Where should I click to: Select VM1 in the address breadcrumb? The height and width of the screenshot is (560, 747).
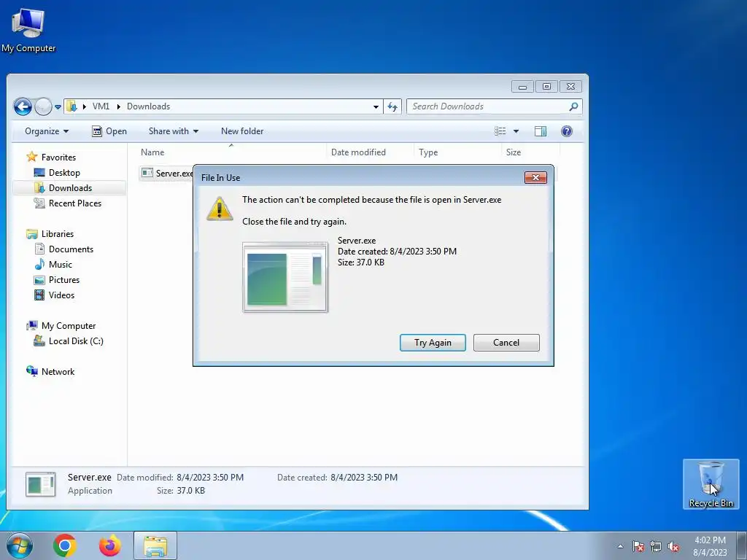tap(101, 106)
